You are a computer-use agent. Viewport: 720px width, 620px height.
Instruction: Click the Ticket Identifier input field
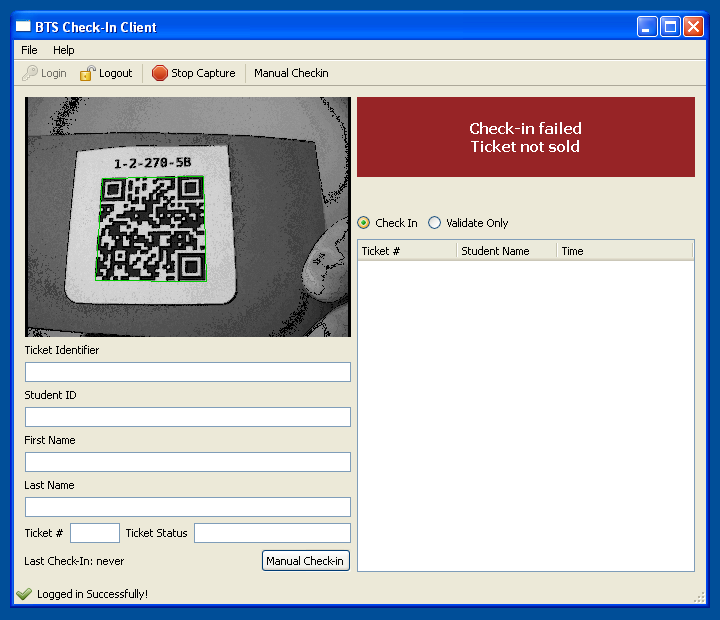click(188, 372)
